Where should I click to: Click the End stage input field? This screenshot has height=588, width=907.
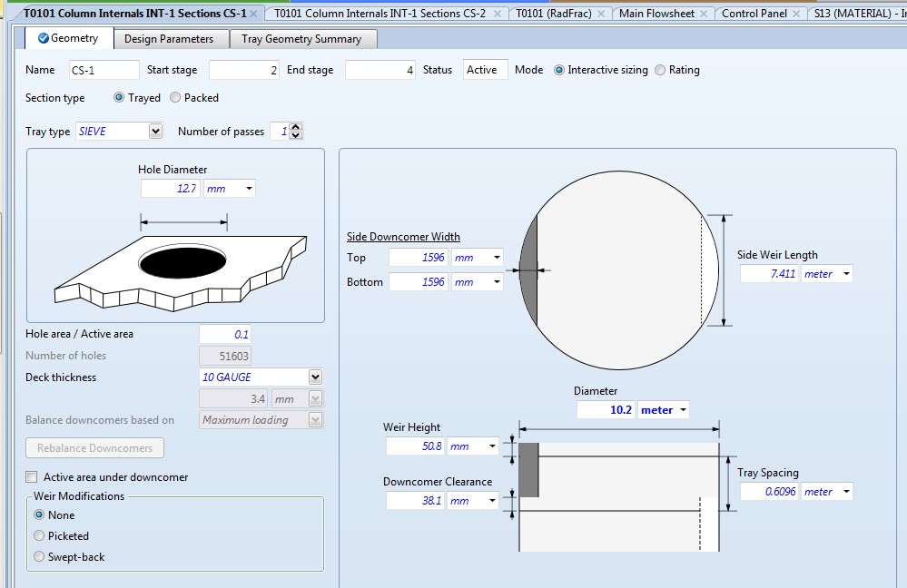(380, 70)
